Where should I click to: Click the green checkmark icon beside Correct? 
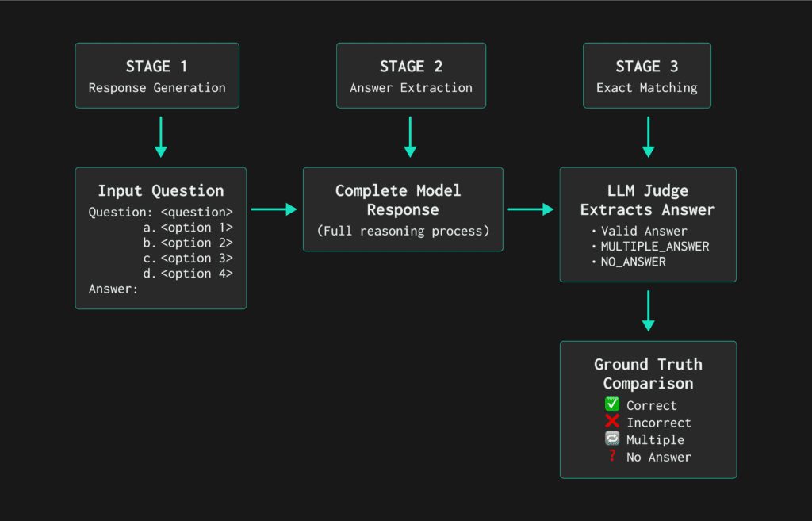click(612, 404)
